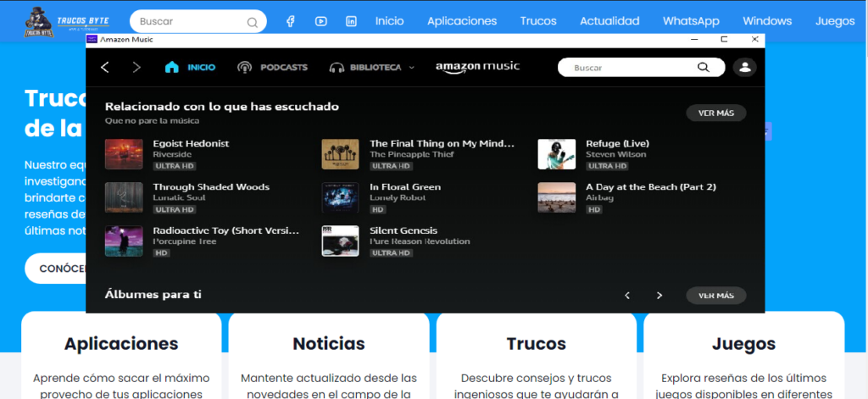
Task: Open the Egoist Hedonist album cover
Action: 124,154
